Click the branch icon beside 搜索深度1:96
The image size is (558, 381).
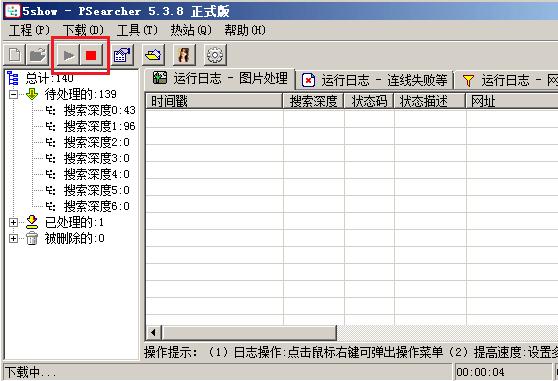click(51, 126)
